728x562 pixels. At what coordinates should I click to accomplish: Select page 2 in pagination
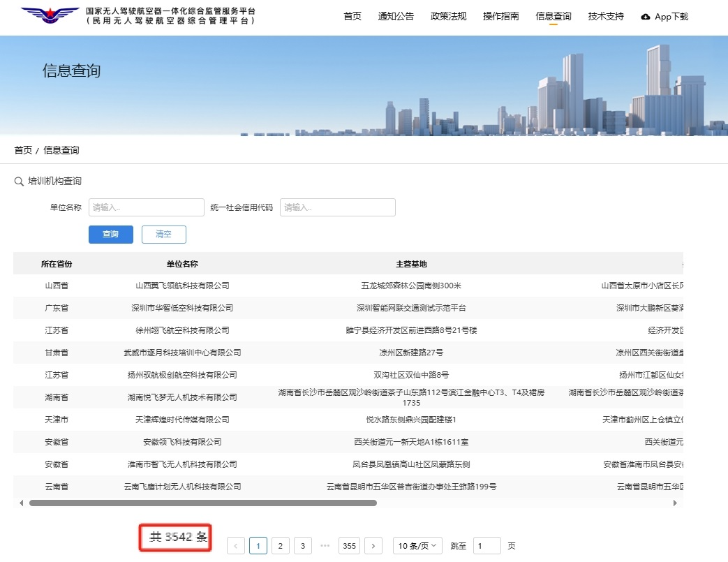coord(281,546)
